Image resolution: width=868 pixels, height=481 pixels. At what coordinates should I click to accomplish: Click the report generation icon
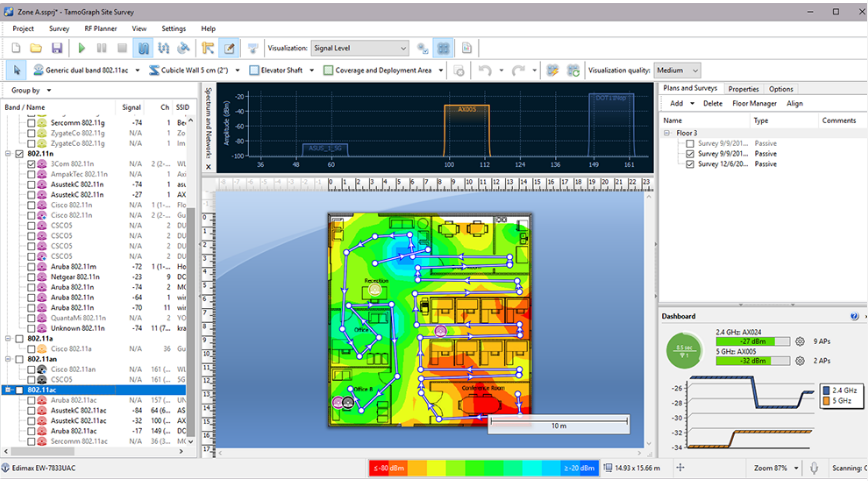pyautogui.click(x=467, y=48)
